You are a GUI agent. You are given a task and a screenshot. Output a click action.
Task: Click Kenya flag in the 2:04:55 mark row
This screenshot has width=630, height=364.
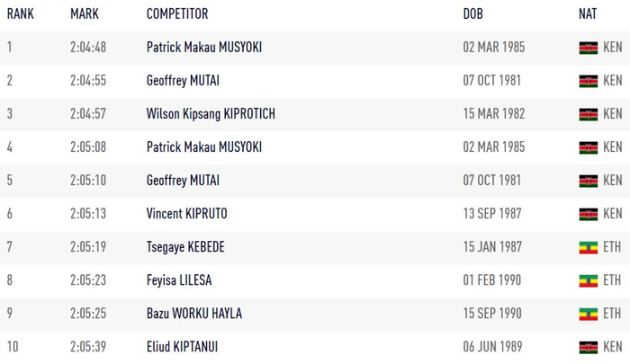tap(588, 81)
